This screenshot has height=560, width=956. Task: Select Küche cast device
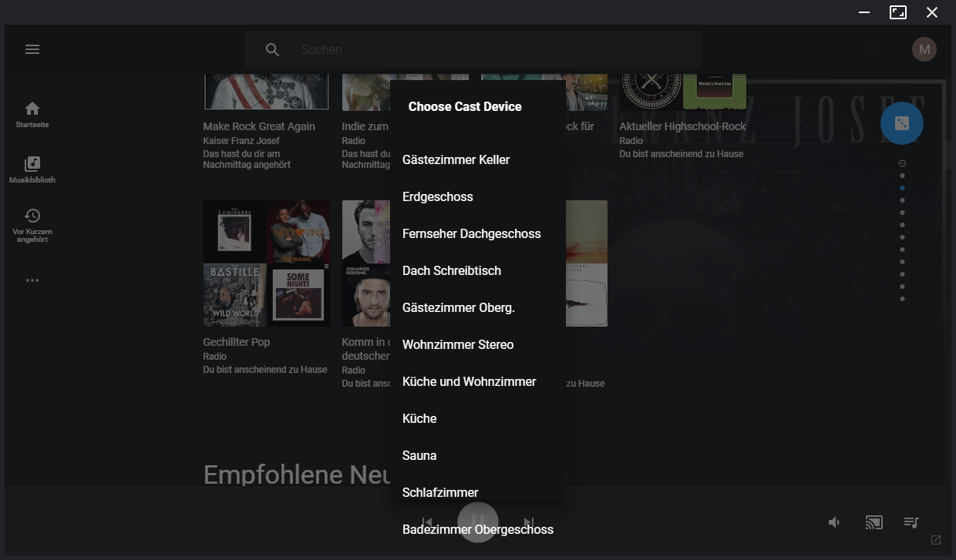(x=478, y=418)
